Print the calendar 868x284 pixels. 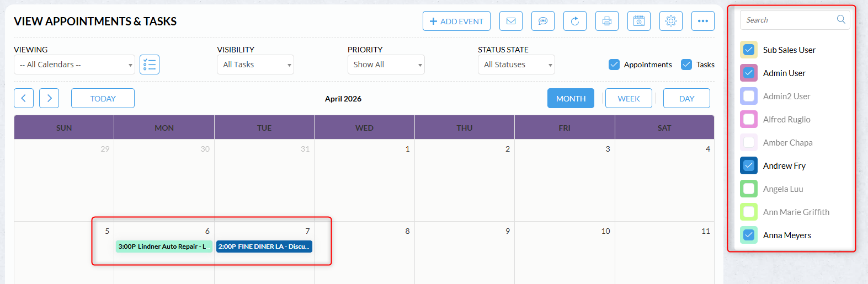click(607, 21)
